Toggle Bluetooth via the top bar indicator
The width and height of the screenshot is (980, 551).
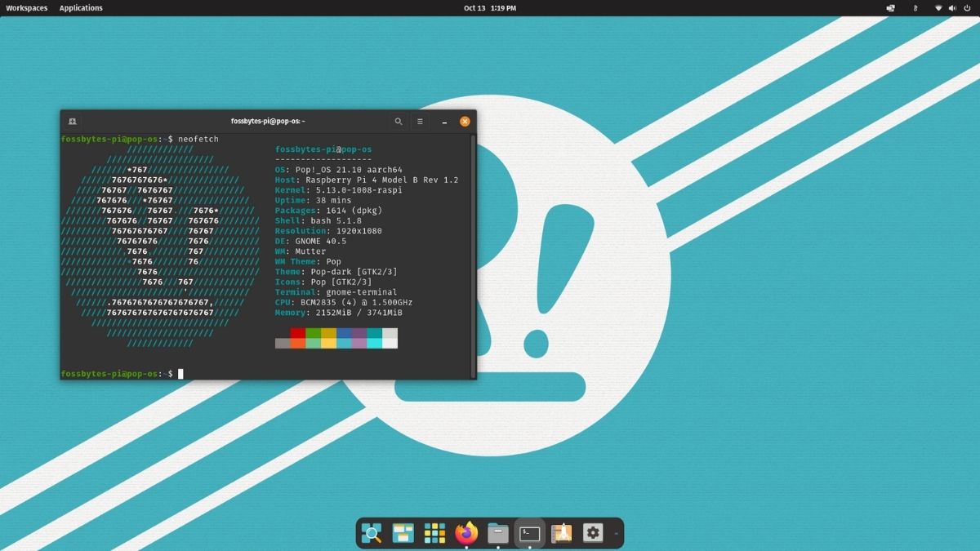915,7
